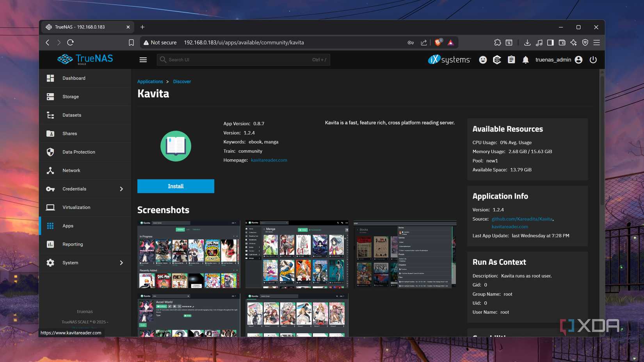This screenshot has width=644, height=362.
Task: Click the Not secure warning
Action: 160,43
